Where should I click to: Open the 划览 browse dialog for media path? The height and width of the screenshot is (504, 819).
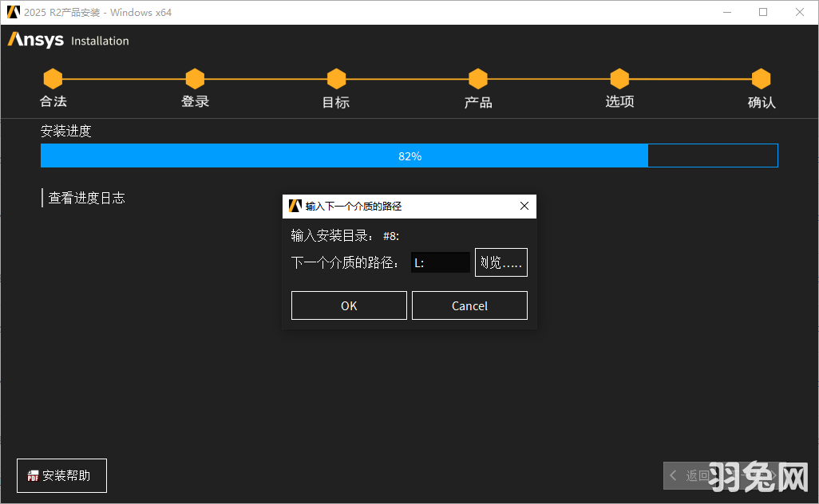[x=500, y=262]
